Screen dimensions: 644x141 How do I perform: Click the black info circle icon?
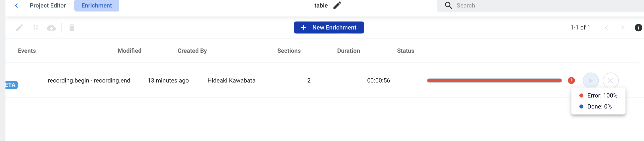point(638,27)
